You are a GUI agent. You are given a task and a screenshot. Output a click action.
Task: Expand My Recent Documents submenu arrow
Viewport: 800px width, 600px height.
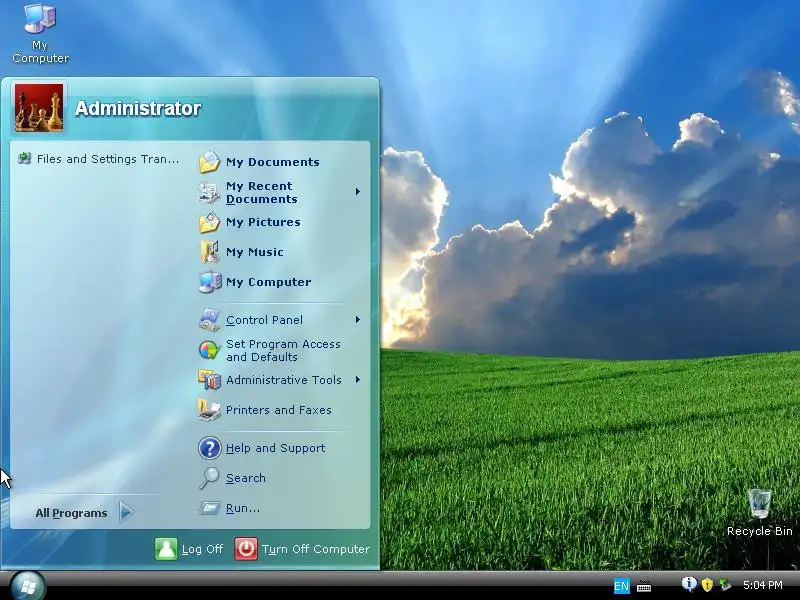coord(358,192)
